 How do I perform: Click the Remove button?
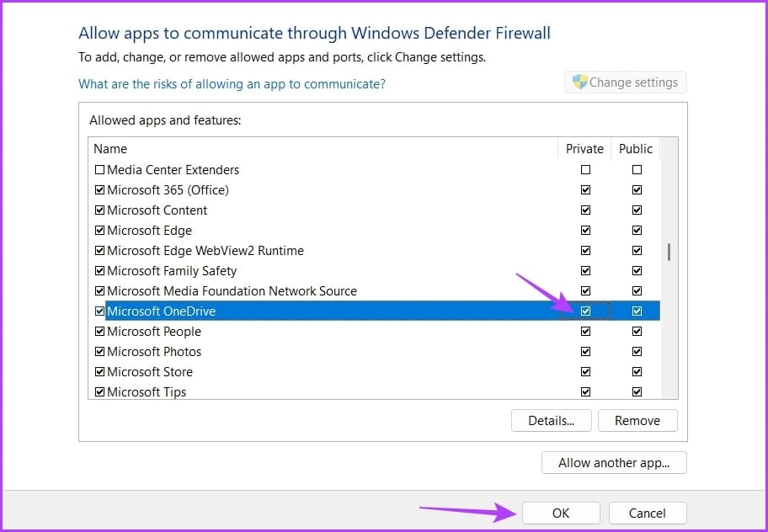pos(637,420)
